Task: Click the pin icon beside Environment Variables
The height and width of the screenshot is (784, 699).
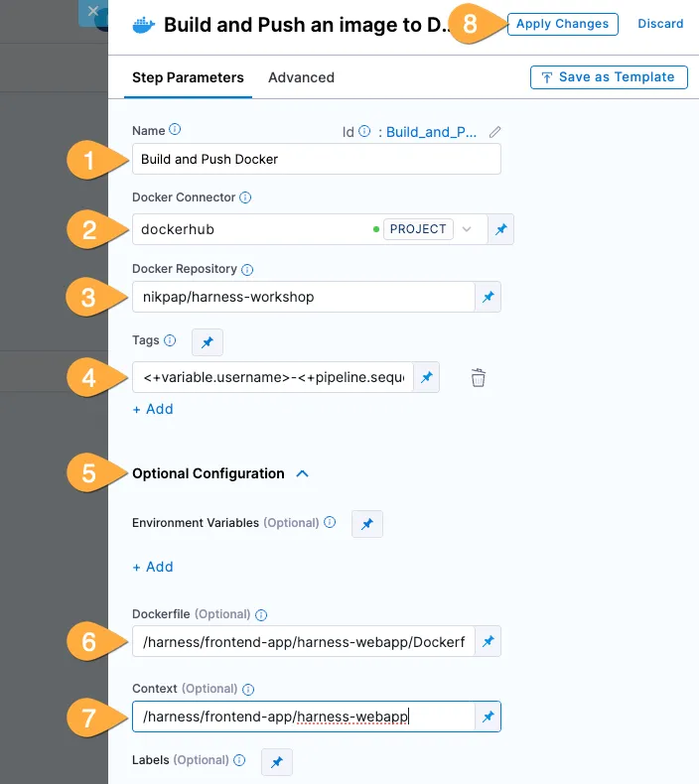Action: click(367, 523)
